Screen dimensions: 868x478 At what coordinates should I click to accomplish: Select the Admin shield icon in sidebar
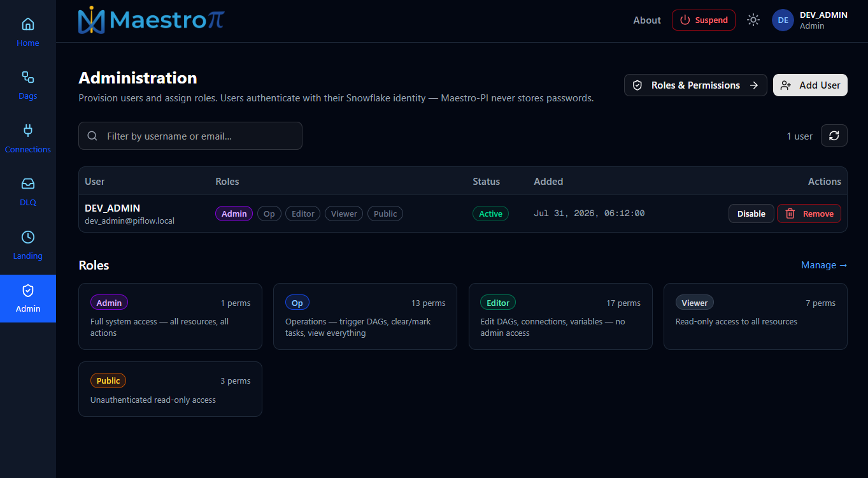[x=28, y=291]
